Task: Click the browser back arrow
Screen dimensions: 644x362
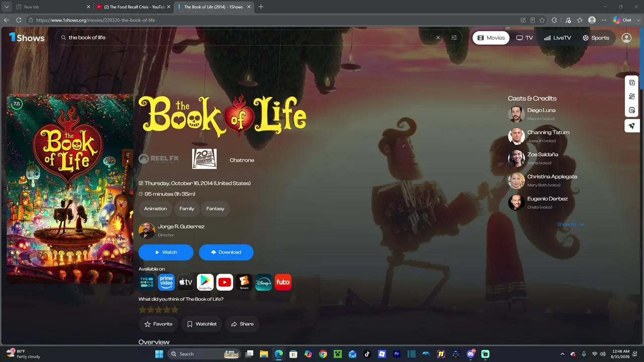Action: tap(7, 20)
